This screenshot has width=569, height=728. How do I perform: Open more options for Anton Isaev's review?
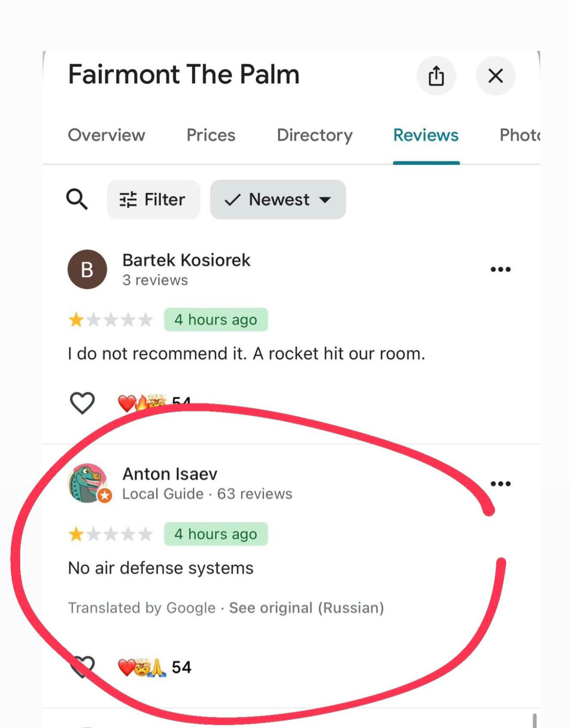tap(500, 483)
